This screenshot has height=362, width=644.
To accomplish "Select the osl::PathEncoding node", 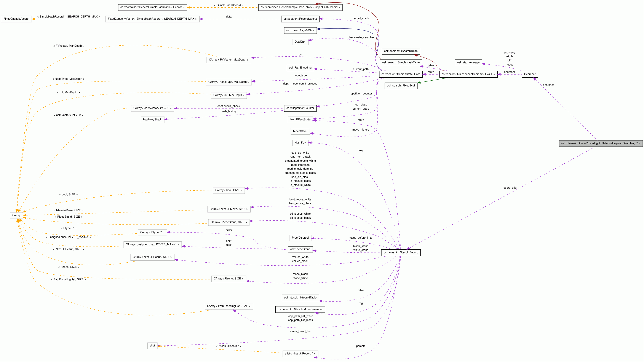I will click(x=300, y=68).
